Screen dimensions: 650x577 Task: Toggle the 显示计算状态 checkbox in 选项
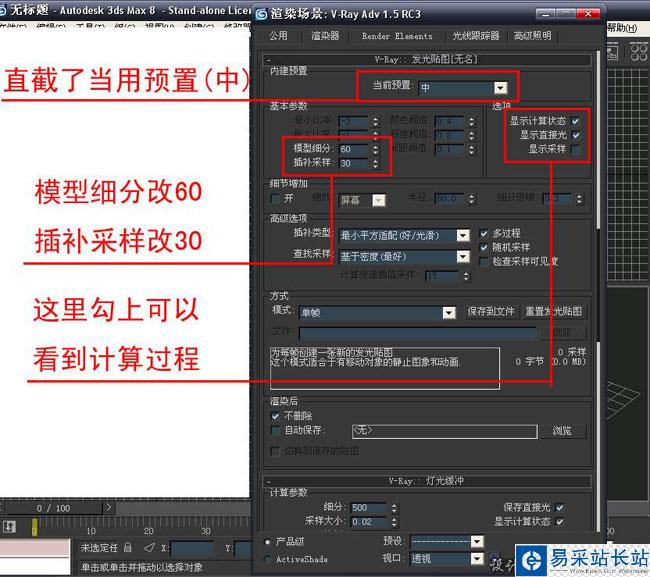[x=575, y=121]
